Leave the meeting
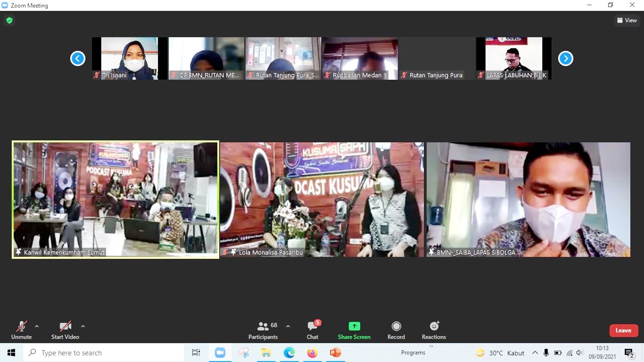 pos(623,330)
